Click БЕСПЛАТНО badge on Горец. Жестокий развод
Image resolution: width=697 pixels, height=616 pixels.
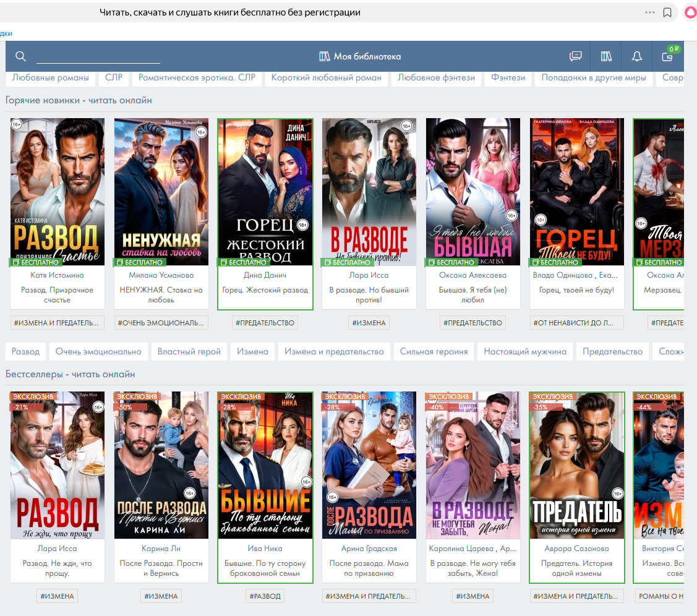(x=244, y=262)
